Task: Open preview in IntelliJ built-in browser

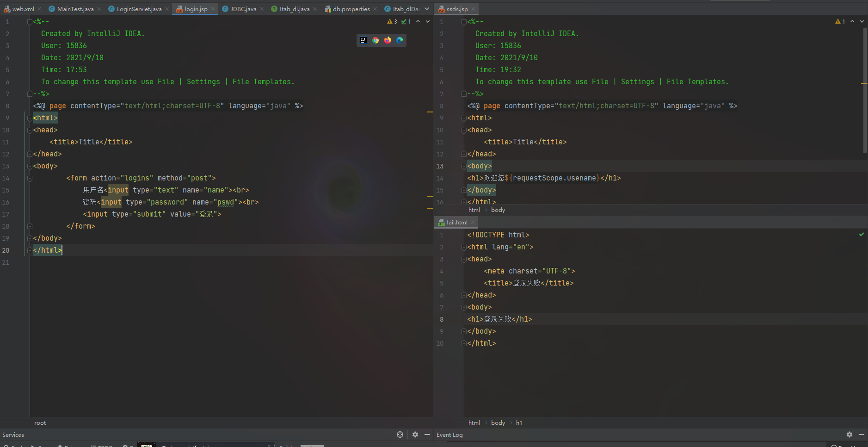Action: pyautogui.click(x=363, y=40)
